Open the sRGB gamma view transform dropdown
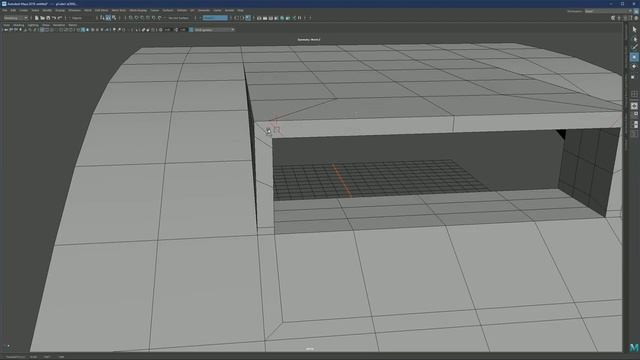This screenshot has width=640, height=360. pyautogui.click(x=215, y=30)
